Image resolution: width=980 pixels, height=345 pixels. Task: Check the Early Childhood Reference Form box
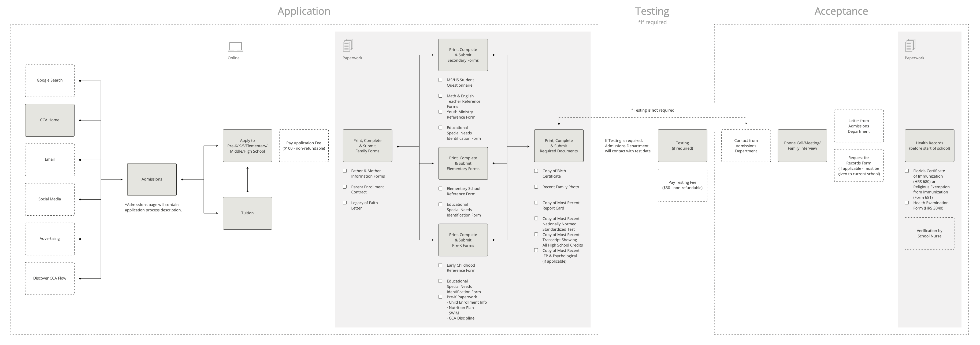tap(440, 265)
